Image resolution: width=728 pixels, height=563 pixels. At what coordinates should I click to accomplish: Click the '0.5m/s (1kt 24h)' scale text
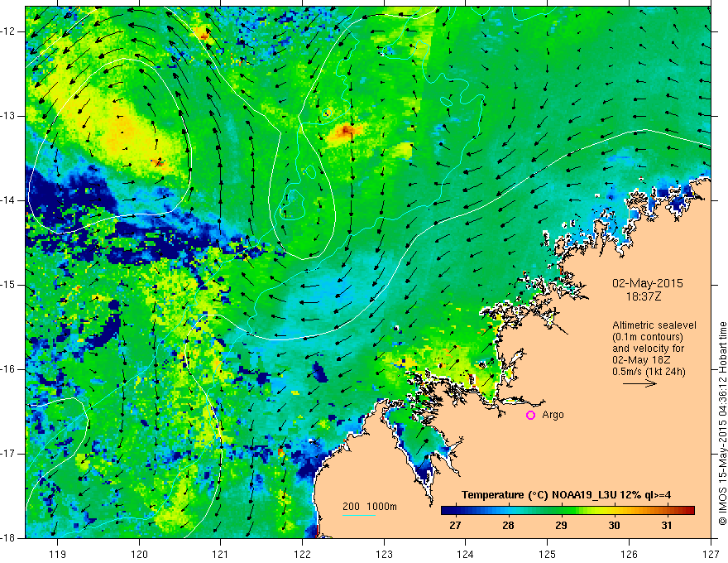pos(649,372)
